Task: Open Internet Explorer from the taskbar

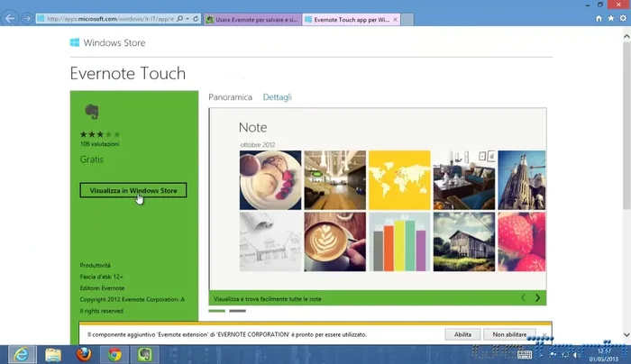Action: pos(22,354)
